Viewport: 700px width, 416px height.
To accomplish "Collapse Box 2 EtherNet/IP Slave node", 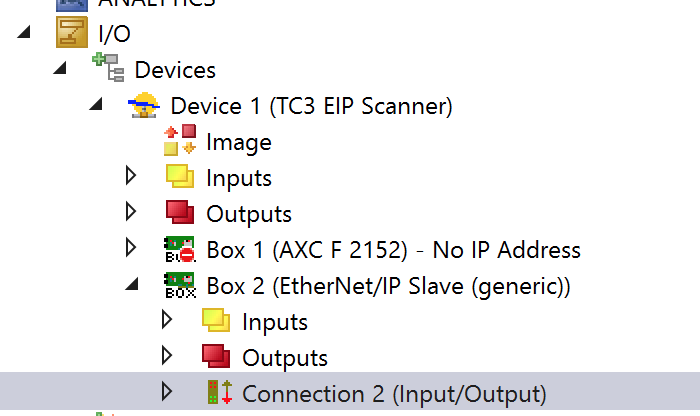I will click(x=132, y=284).
